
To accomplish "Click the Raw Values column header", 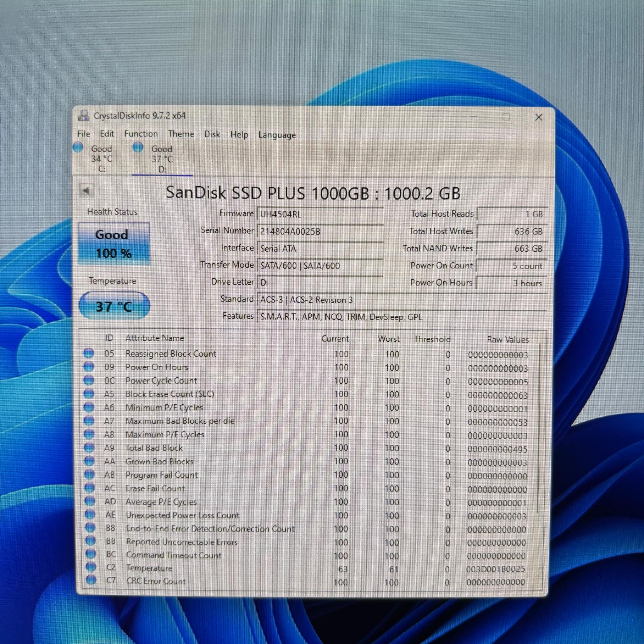I will [508, 340].
